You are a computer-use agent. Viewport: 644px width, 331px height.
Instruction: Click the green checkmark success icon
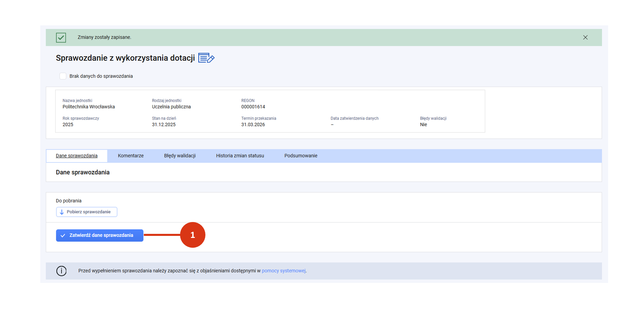61,38
